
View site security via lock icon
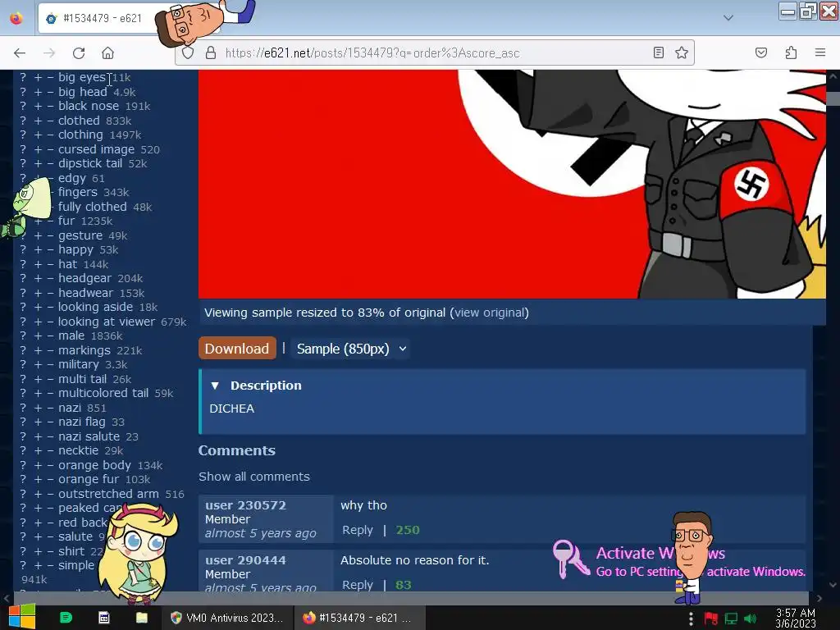211,53
